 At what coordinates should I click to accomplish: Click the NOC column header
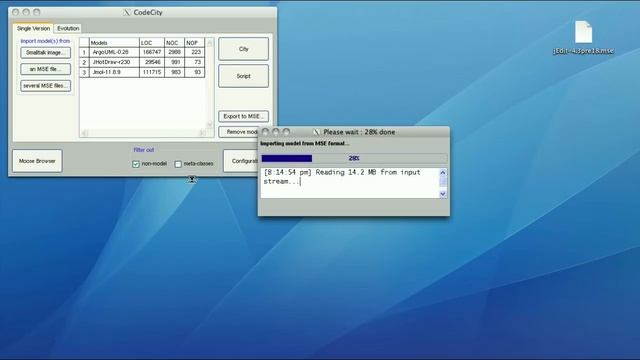[x=174, y=42]
